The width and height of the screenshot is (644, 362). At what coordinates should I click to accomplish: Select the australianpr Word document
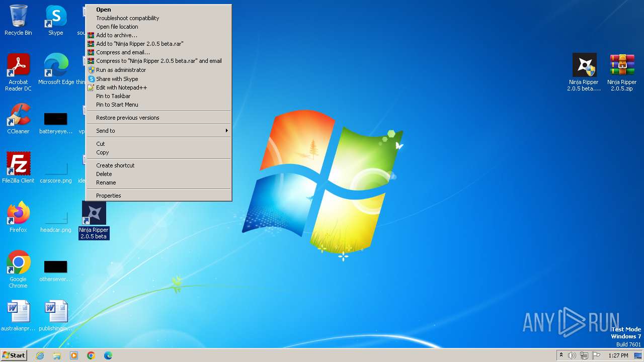(x=18, y=316)
